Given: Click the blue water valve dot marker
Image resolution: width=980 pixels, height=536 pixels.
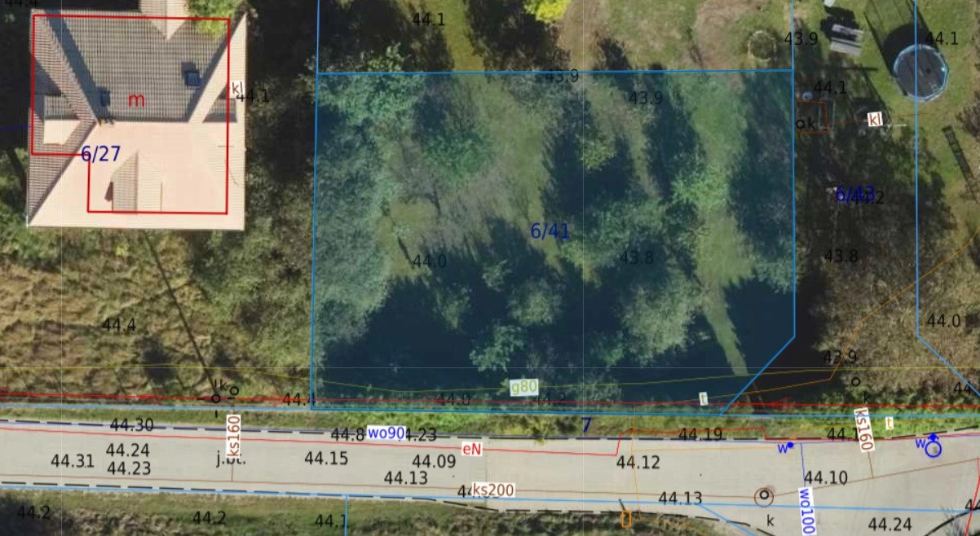Looking at the screenshot, I should [789, 446].
